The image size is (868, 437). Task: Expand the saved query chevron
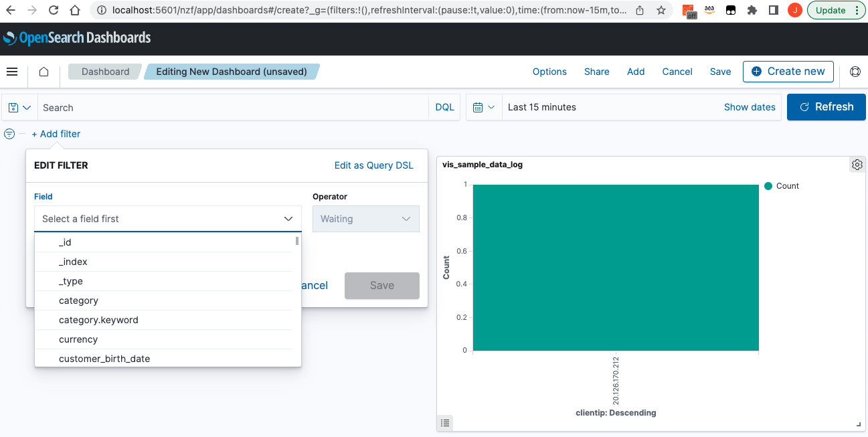28,107
